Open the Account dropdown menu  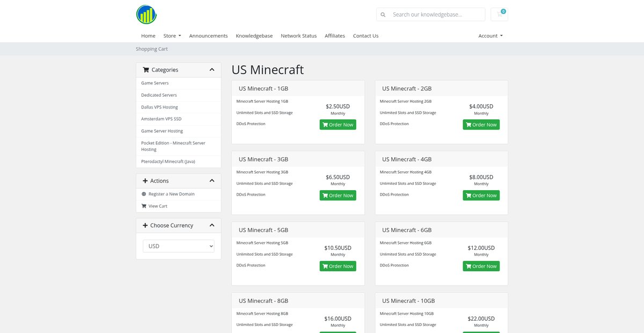[491, 36]
